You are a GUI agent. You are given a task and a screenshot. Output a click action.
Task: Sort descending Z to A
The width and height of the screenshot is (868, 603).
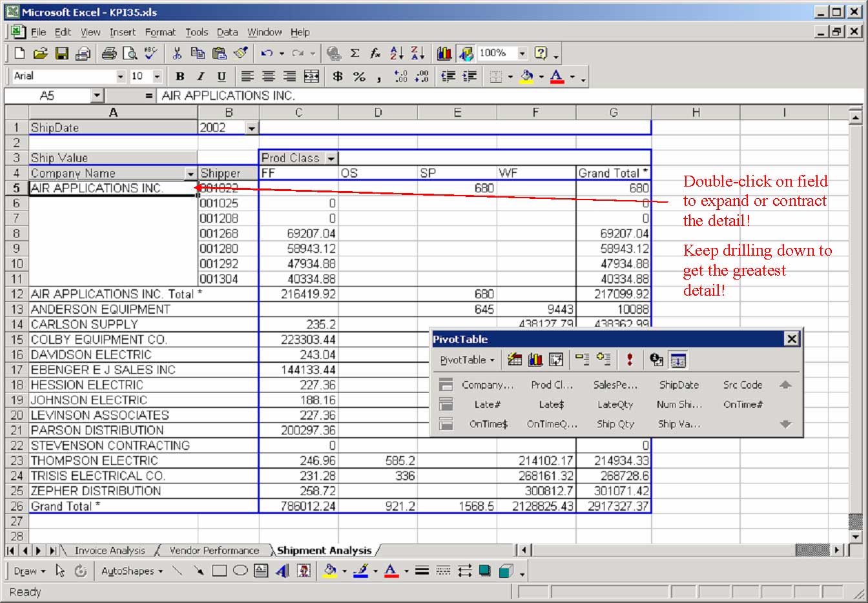[x=418, y=54]
